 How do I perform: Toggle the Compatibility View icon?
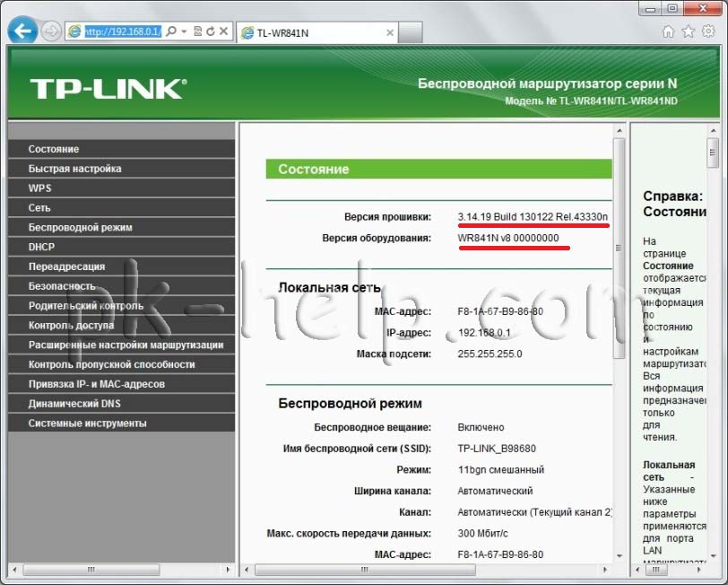[198, 31]
